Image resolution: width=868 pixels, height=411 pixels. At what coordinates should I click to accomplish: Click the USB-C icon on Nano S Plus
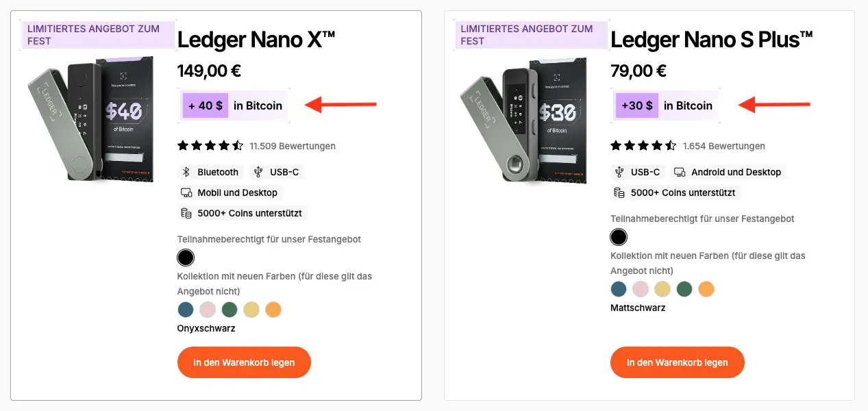619,172
